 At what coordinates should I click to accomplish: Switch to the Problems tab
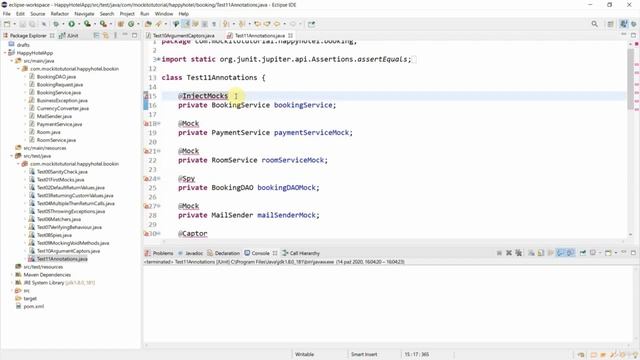(159, 253)
